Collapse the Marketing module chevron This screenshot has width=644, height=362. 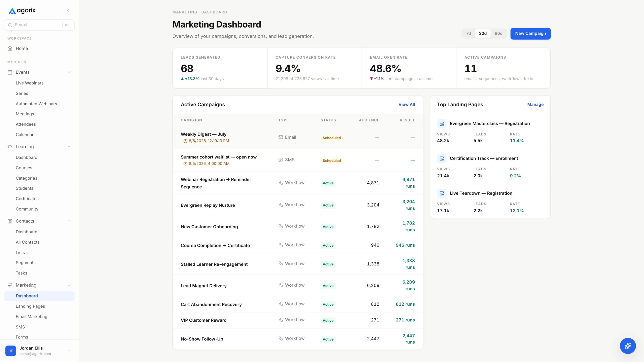click(69, 285)
